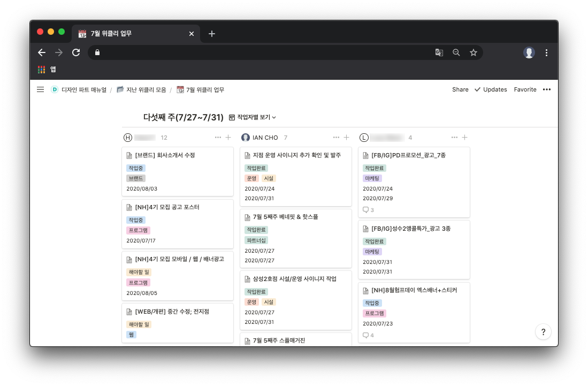Image resolution: width=588 pixels, height=386 pixels.
Task: Add a card to the L column
Action: point(464,138)
